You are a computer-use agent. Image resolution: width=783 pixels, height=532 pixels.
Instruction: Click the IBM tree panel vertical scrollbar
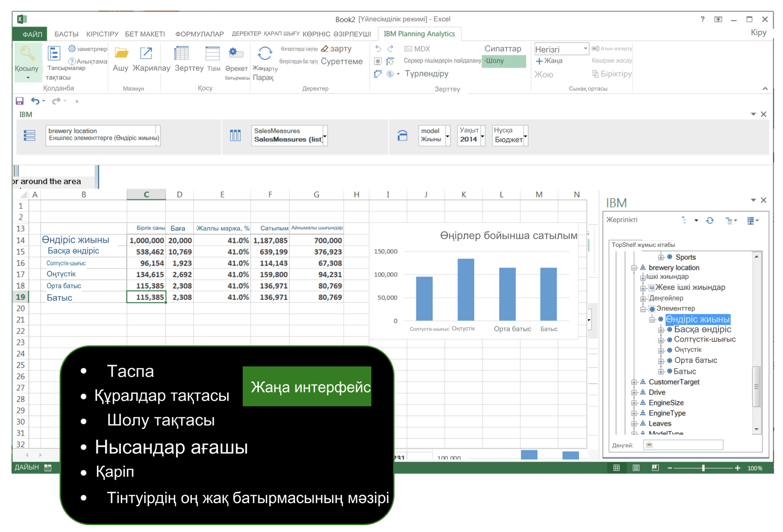coord(757,343)
